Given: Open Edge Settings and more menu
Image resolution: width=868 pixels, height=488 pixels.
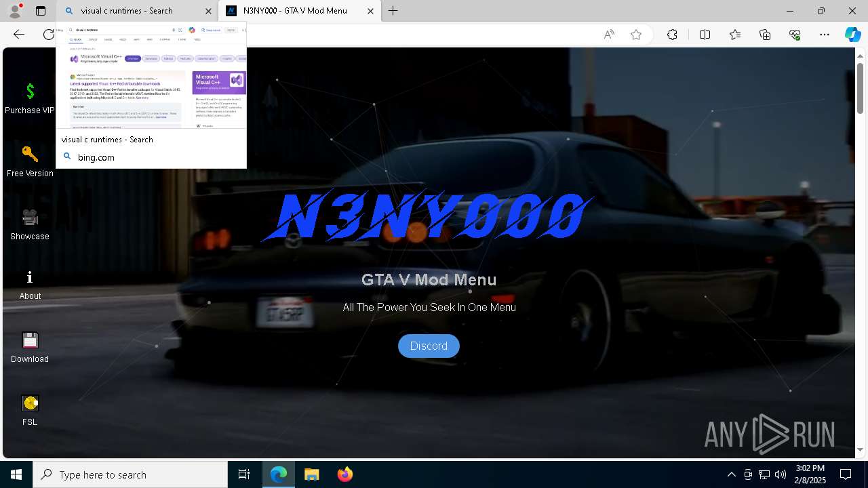Looking at the screenshot, I should pyautogui.click(x=825, y=35).
